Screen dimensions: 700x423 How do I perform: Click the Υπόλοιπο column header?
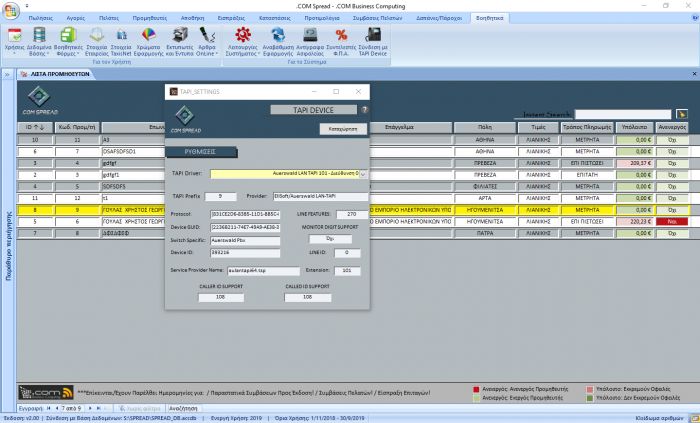click(x=634, y=127)
